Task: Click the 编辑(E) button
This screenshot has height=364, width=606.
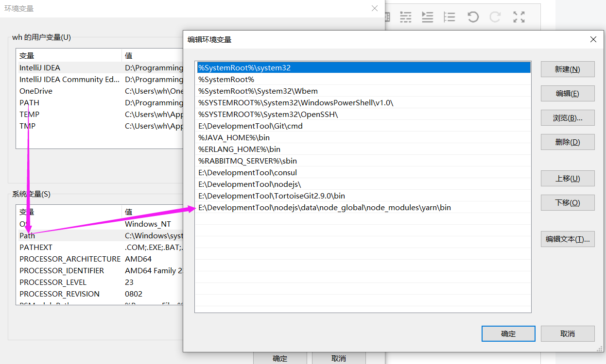Action: [x=568, y=93]
